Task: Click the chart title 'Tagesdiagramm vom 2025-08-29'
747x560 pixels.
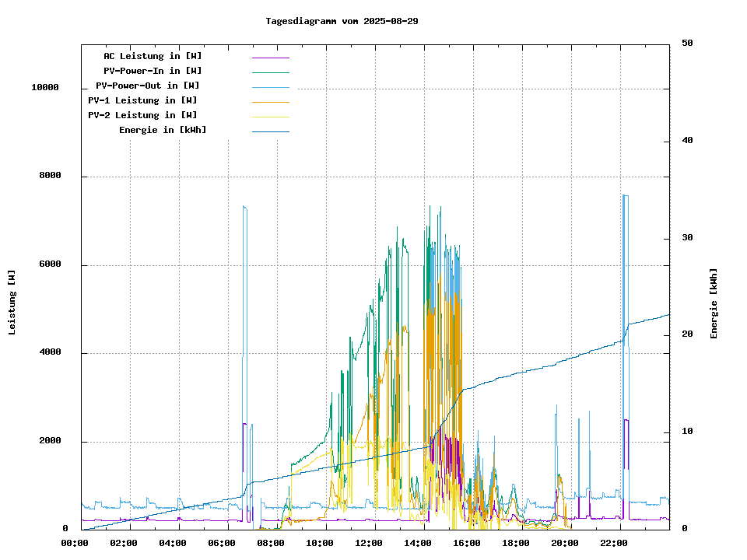Action: pos(342,21)
